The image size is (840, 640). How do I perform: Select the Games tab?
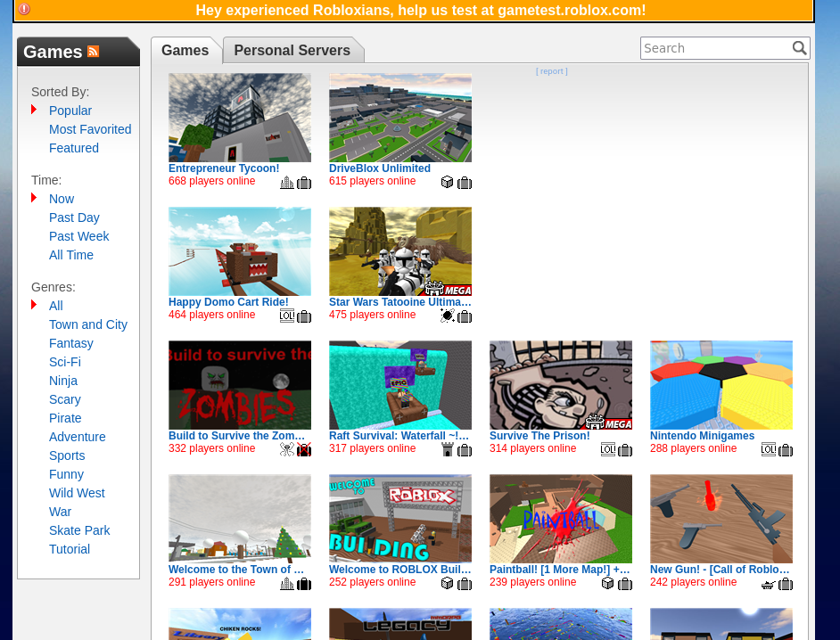(x=185, y=50)
